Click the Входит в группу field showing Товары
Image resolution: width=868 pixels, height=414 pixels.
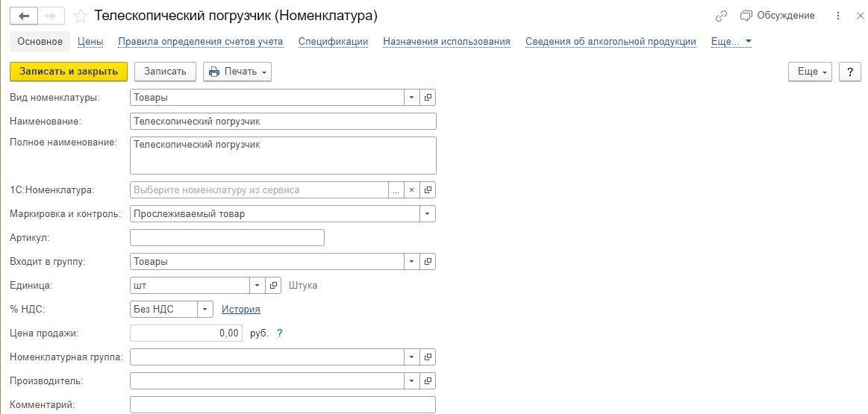click(x=267, y=261)
